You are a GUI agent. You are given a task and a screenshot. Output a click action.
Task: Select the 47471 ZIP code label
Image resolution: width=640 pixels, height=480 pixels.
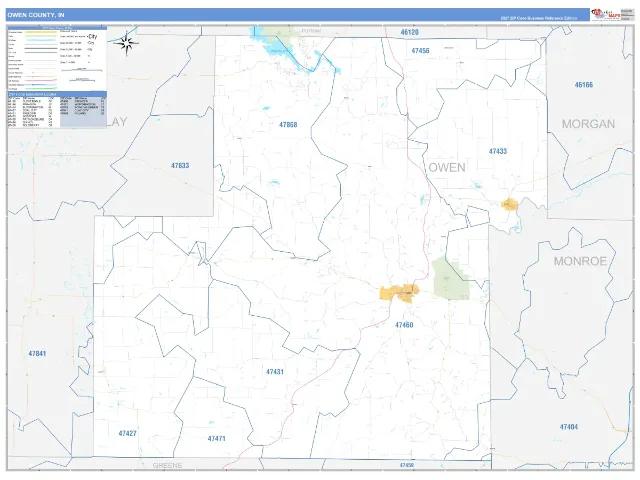pos(216,438)
